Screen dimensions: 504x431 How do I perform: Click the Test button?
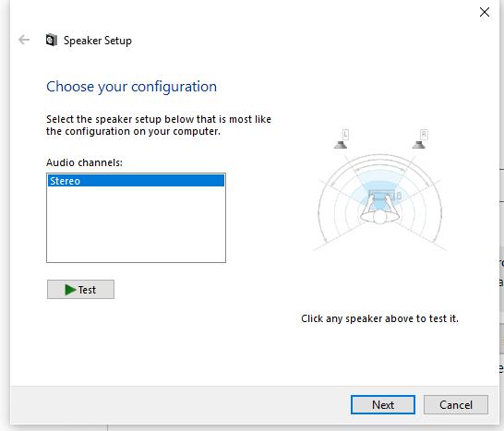pyautogui.click(x=80, y=289)
